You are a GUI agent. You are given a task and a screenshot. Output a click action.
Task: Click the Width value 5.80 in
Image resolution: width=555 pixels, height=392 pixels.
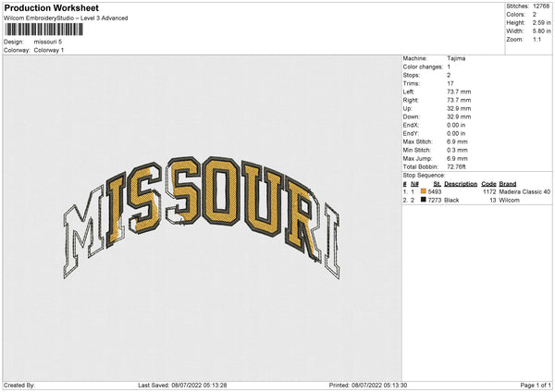coord(541,31)
